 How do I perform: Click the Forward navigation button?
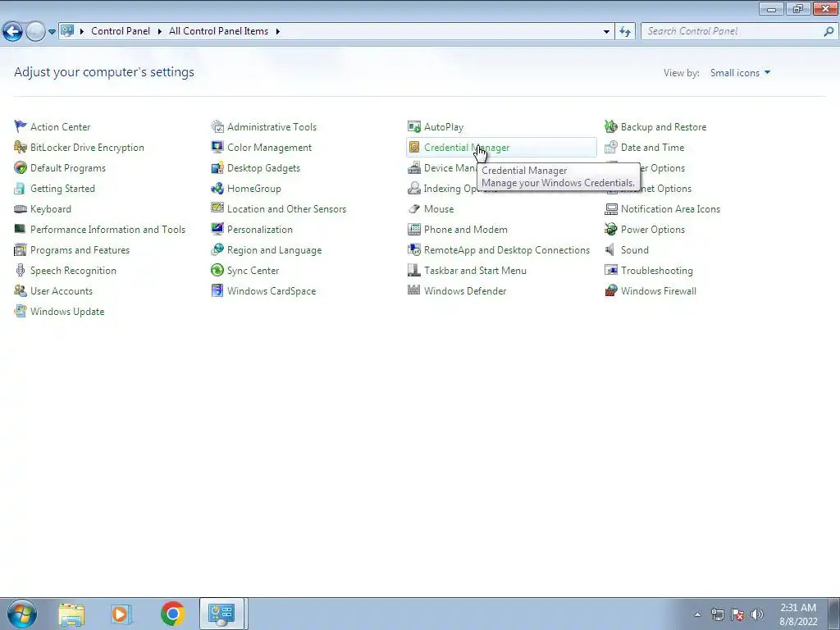[x=36, y=32]
